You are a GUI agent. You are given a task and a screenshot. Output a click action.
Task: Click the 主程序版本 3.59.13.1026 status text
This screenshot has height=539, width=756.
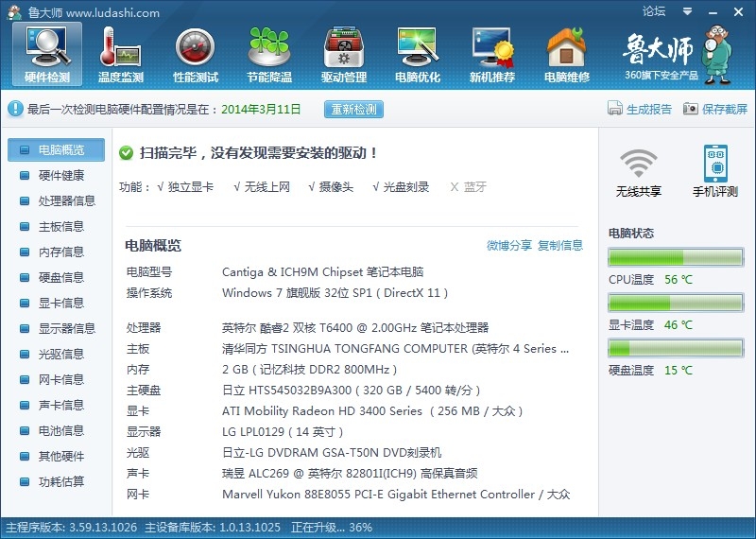(72, 527)
